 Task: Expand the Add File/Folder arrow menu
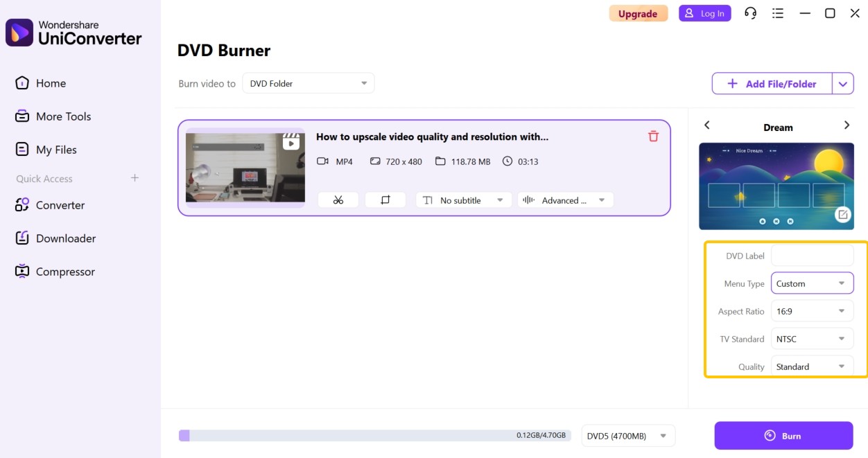(842, 84)
